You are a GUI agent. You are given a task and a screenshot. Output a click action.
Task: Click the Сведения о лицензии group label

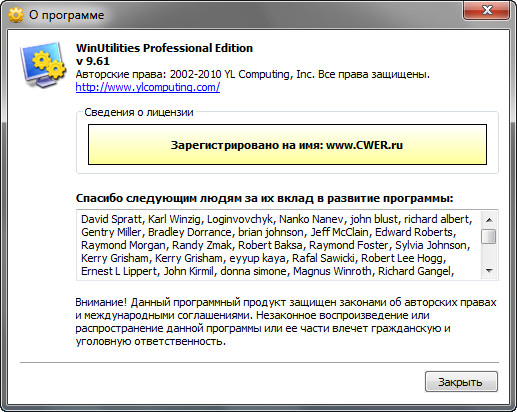point(139,112)
